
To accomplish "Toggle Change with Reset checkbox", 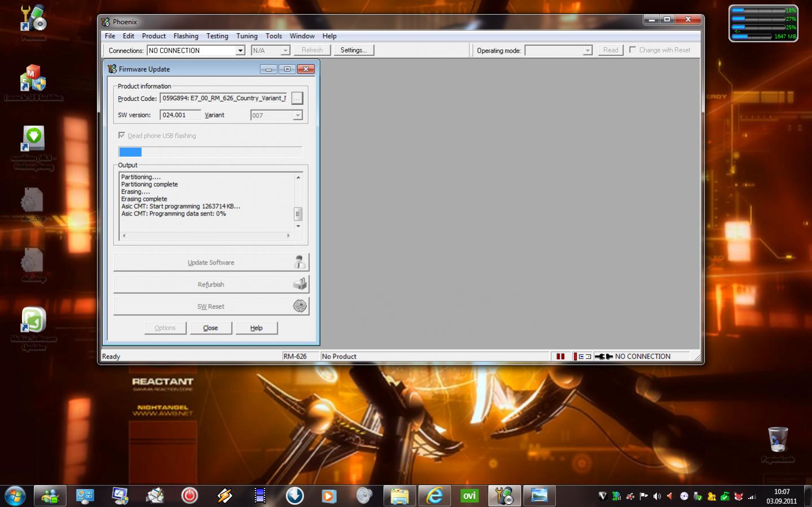I will pos(633,50).
